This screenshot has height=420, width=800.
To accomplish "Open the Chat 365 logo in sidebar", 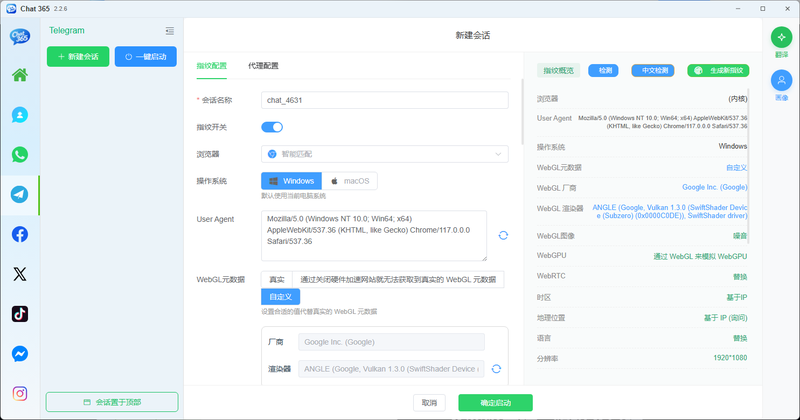I will [x=20, y=37].
